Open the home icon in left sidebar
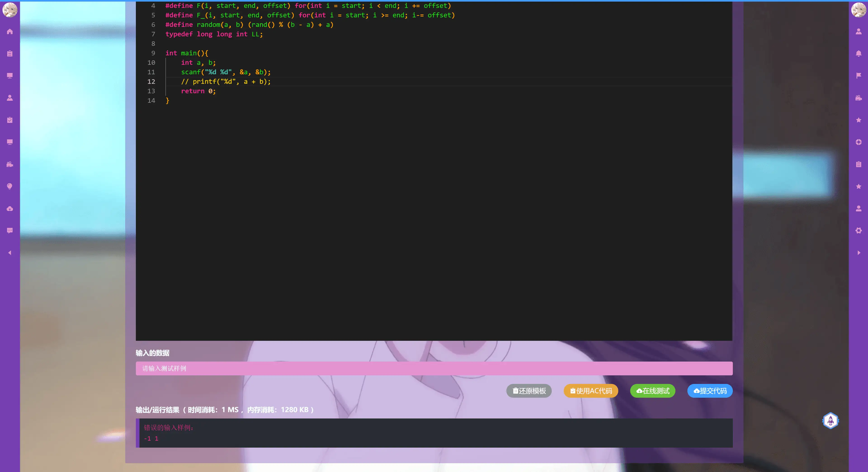868x472 pixels. 10,32
